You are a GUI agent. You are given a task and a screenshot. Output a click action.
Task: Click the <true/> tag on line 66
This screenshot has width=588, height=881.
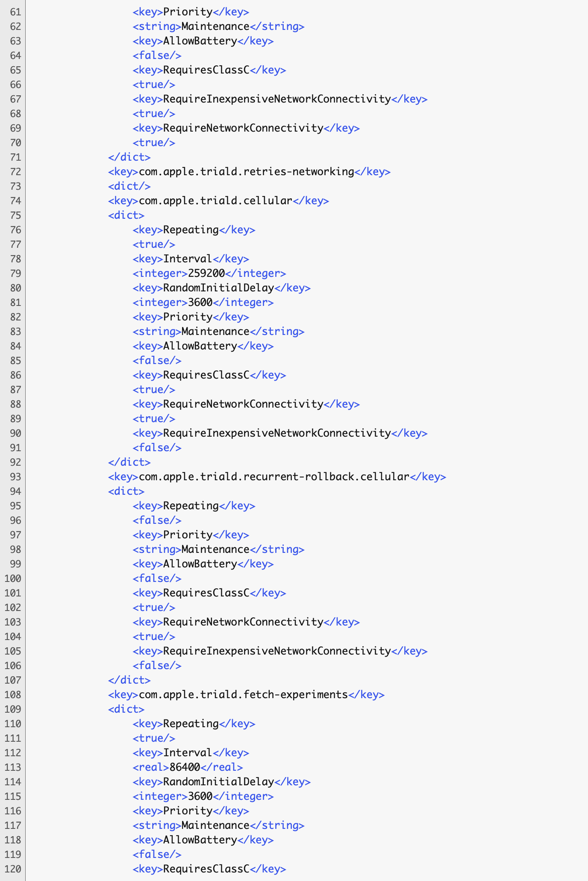pyautogui.click(x=154, y=85)
